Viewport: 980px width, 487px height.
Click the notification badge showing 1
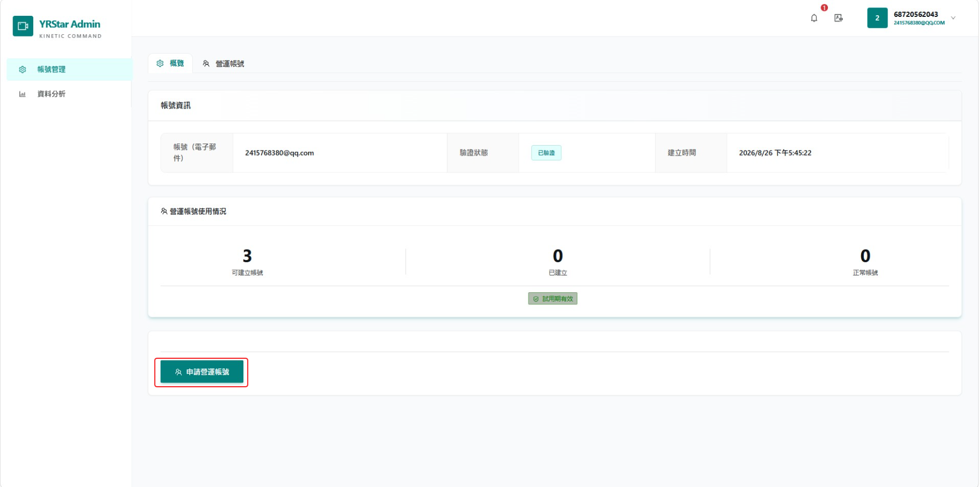point(824,8)
